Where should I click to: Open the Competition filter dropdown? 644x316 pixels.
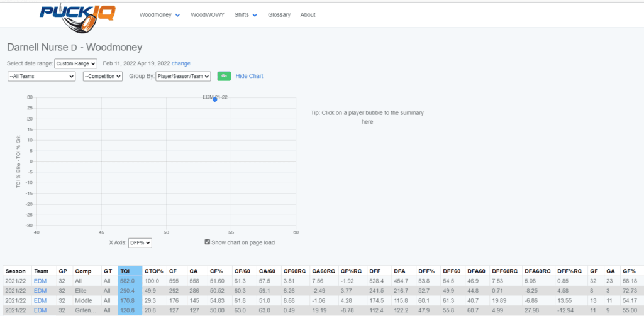tap(103, 76)
